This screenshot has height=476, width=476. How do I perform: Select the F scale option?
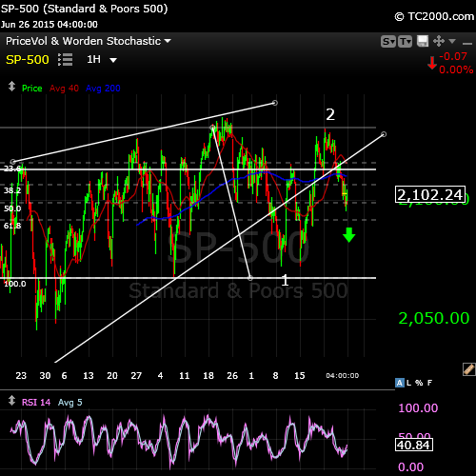pos(429,383)
